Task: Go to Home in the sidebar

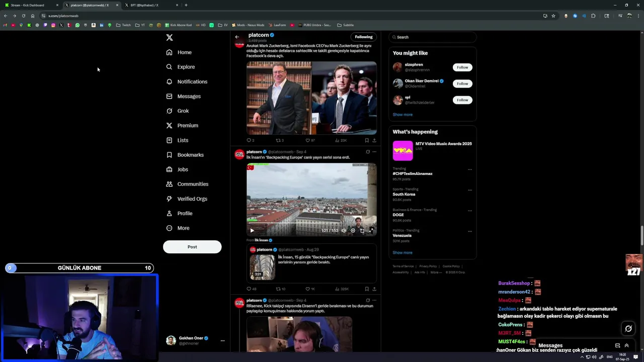Action: click(x=179, y=52)
